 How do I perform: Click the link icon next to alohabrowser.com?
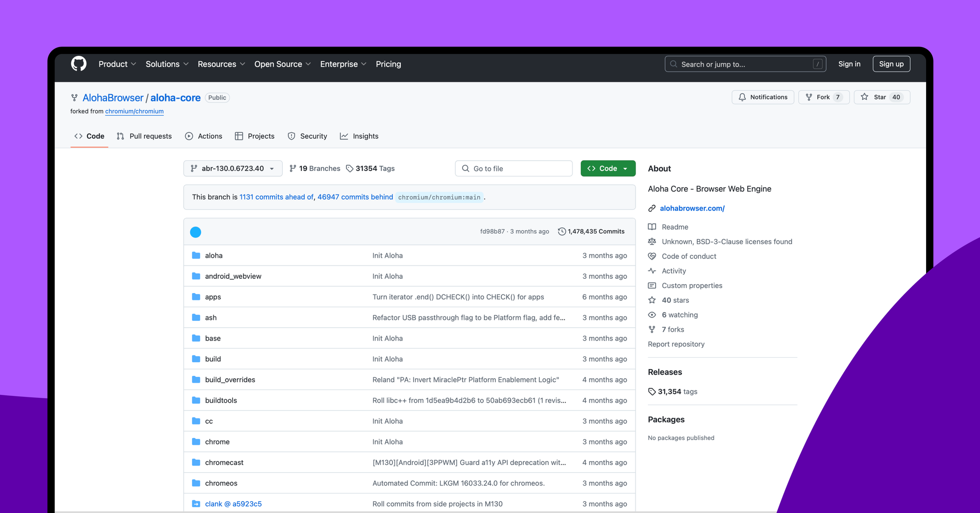coord(652,208)
